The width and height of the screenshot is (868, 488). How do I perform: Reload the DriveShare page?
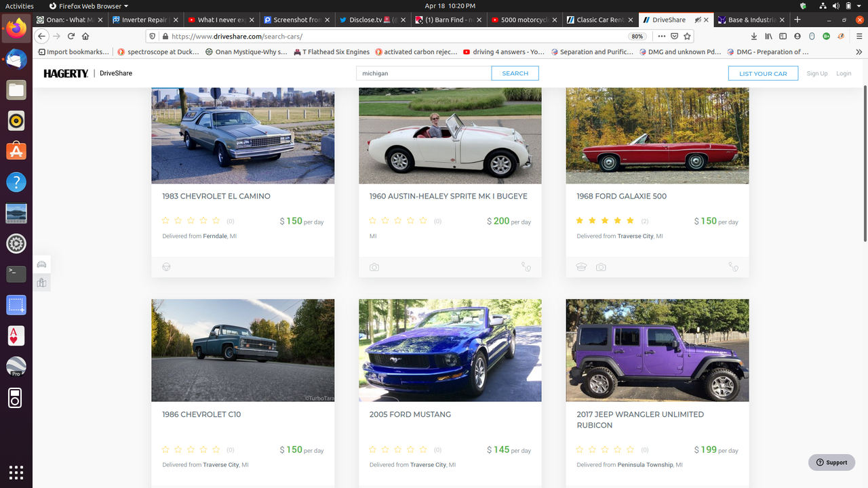click(71, 36)
